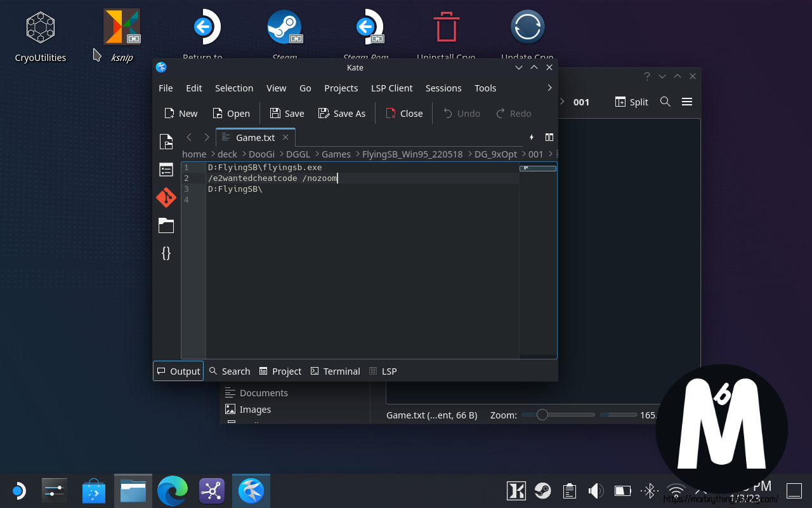Click deck in the breadcrumb path

tap(227, 154)
